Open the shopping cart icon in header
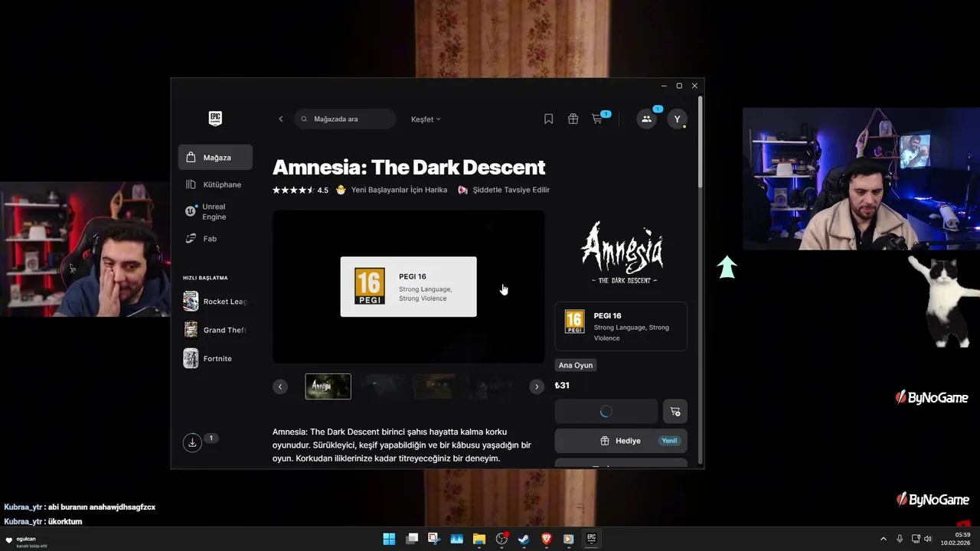 [x=597, y=119]
